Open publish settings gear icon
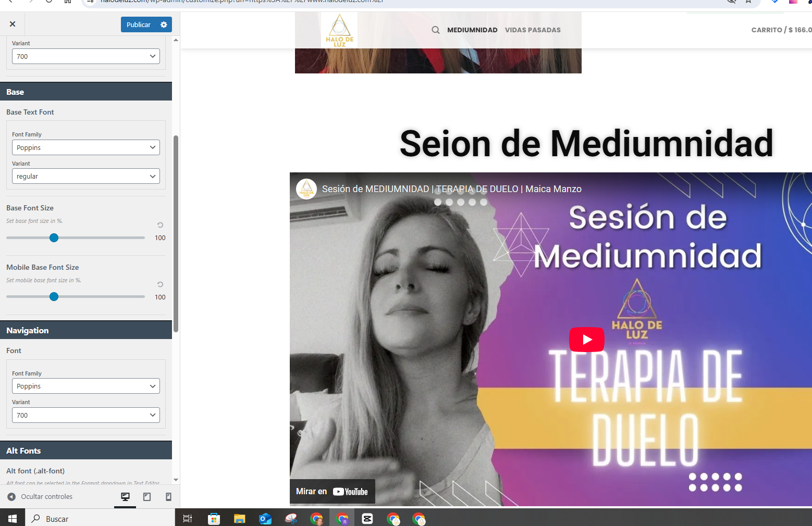Screen dimensions: 812x526 164,24
